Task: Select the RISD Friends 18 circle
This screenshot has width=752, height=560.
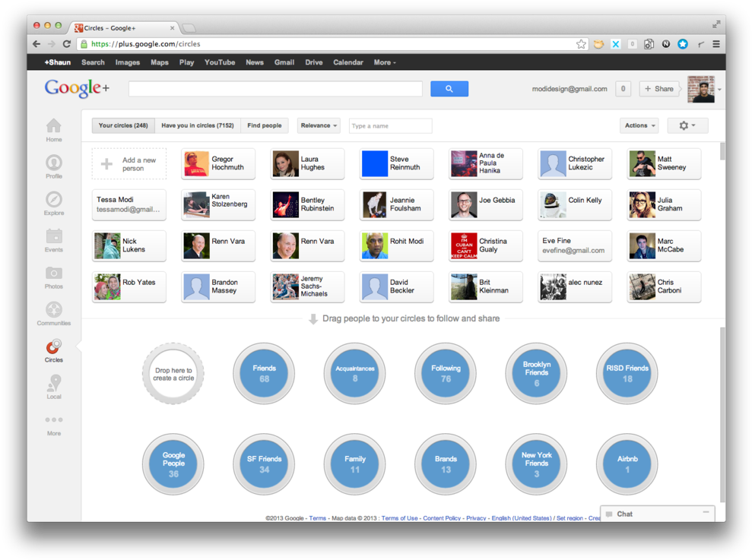Action: click(627, 373)
